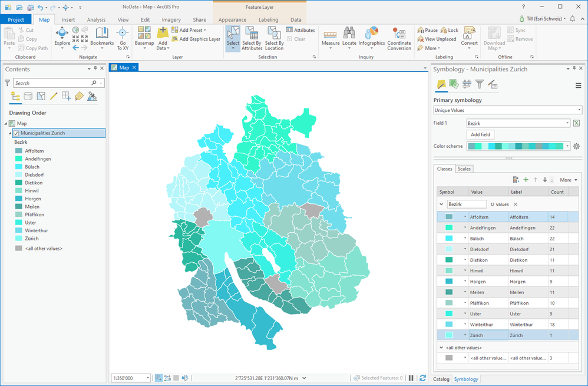The height and width of the screenshot is (386, 588).
Task: Open the More dropdown in Classes
Action: pos(568,180)
